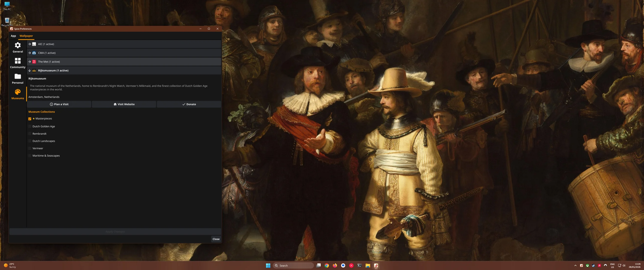Click the Museum Collections heading

[x=42, y=112]
